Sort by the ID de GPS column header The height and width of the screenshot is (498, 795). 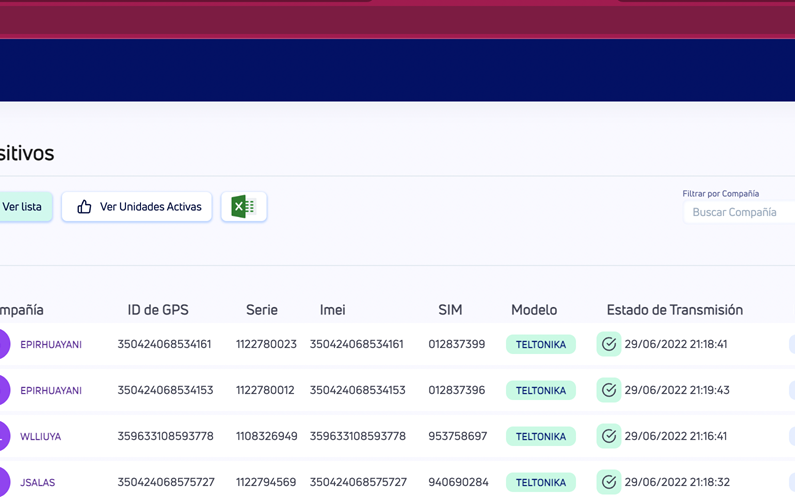(158, 310)
